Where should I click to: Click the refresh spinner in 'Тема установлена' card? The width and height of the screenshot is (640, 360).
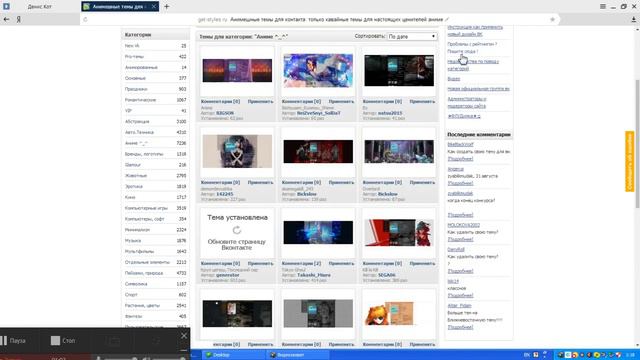click(237, 230)
